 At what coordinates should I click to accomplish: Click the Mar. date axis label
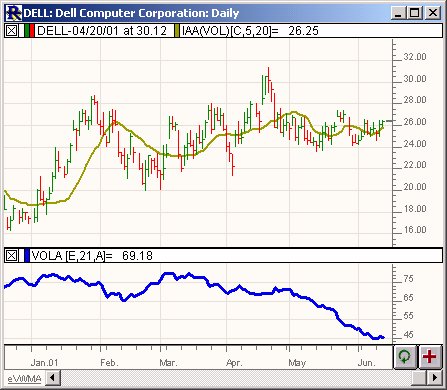coord(168,363)
